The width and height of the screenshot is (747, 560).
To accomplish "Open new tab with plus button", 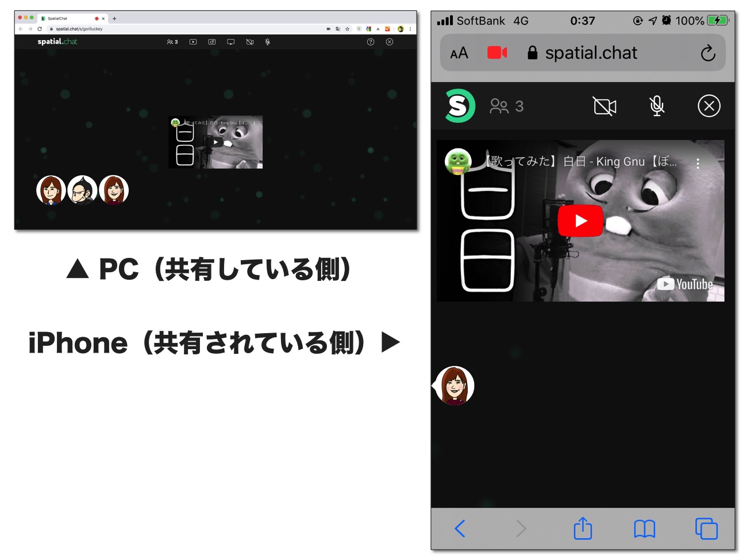I will pos(114,18).
